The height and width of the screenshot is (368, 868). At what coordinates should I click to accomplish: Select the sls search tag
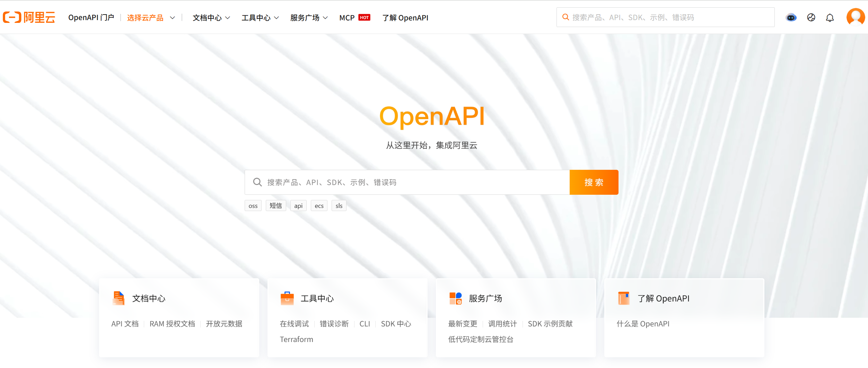(x=339, y=206)
